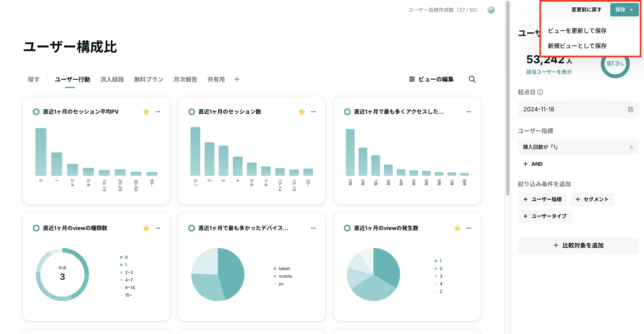Choose 新規ビューとして保存 from menu
This screenshot has height=334, width=644.
click(x=577, y=46)
